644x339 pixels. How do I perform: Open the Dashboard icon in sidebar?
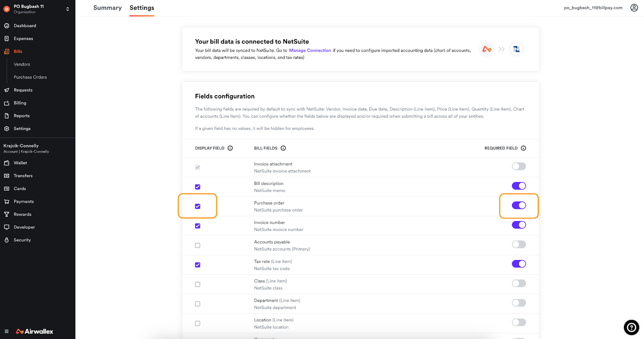coord(6,26)
